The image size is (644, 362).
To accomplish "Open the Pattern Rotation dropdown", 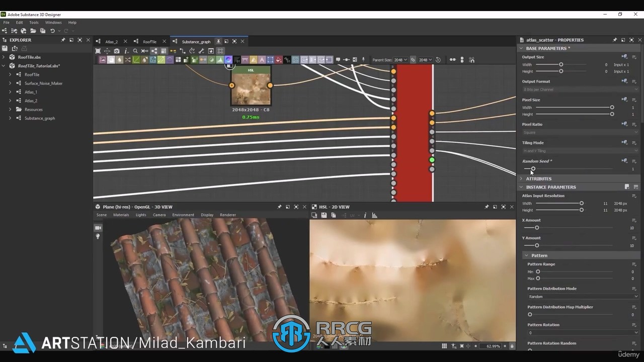I will pos(583,333).
